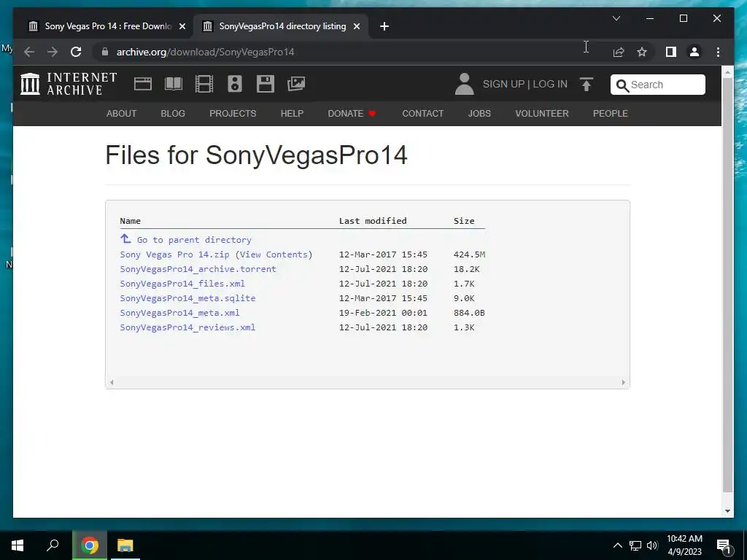Screen dimensions: 747x560
Task: Open the volume speaker icon in tray
Action: pos(652,545)
